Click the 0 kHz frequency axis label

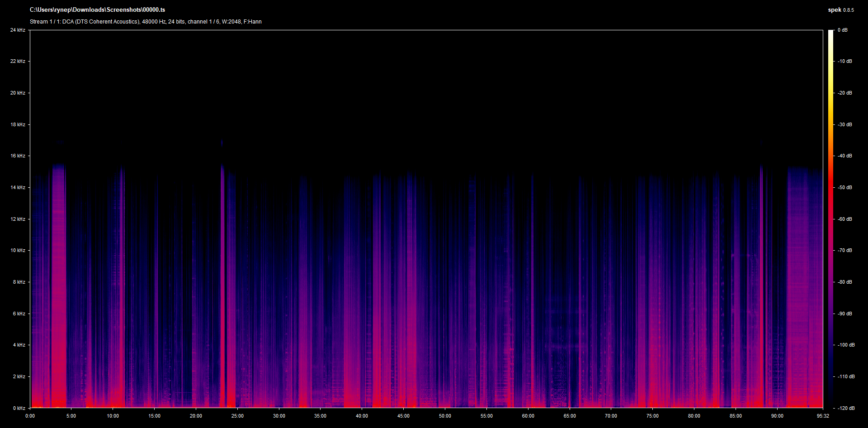tap(19, 408)
